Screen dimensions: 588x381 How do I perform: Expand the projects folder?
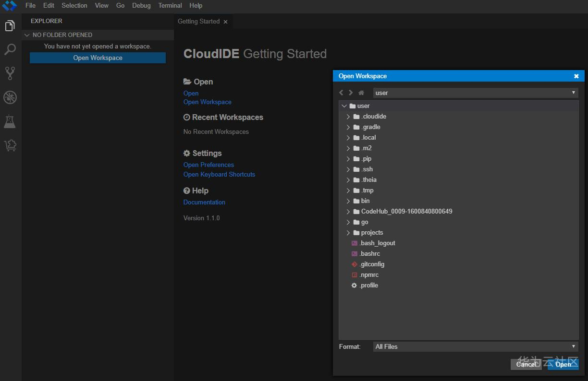348,233
